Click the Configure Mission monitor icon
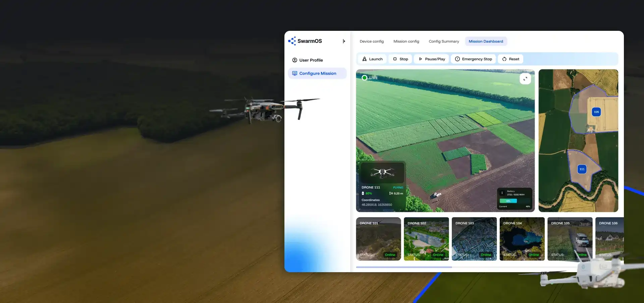Screen dimensions: 644x303 (294, 73)
